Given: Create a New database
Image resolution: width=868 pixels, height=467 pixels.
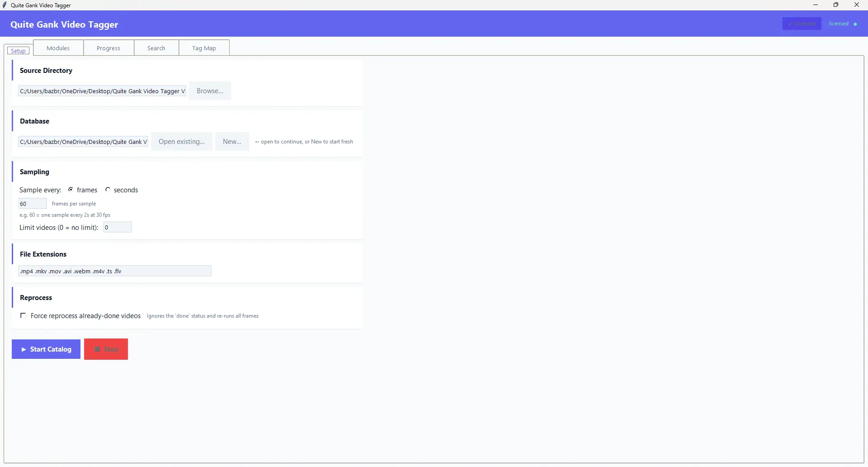Looking at the screenshot, I should click(x=232, y=142).
